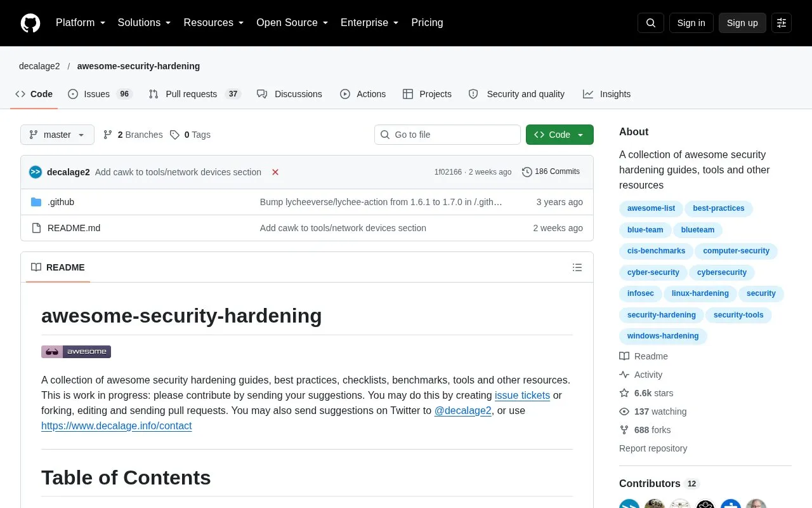Expand the green Code dropdown button
The height and width of the screenshot is (508, 812).
tap(560, 135)
